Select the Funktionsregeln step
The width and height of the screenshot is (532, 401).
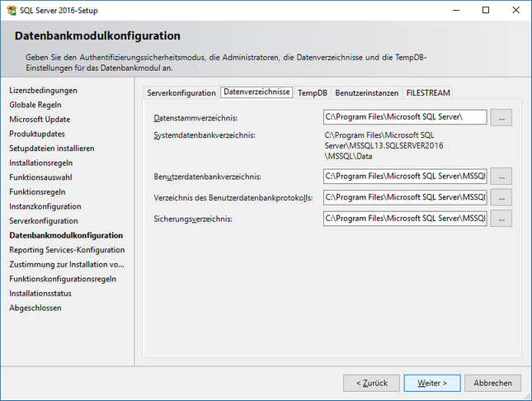(x=37, y=192)
